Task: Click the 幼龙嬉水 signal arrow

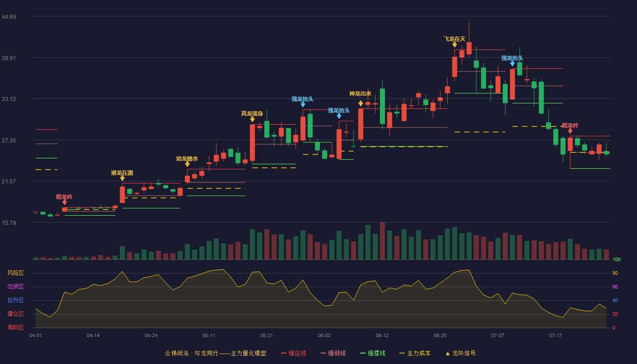Action: pyautogui.click(x=187, y=164)
